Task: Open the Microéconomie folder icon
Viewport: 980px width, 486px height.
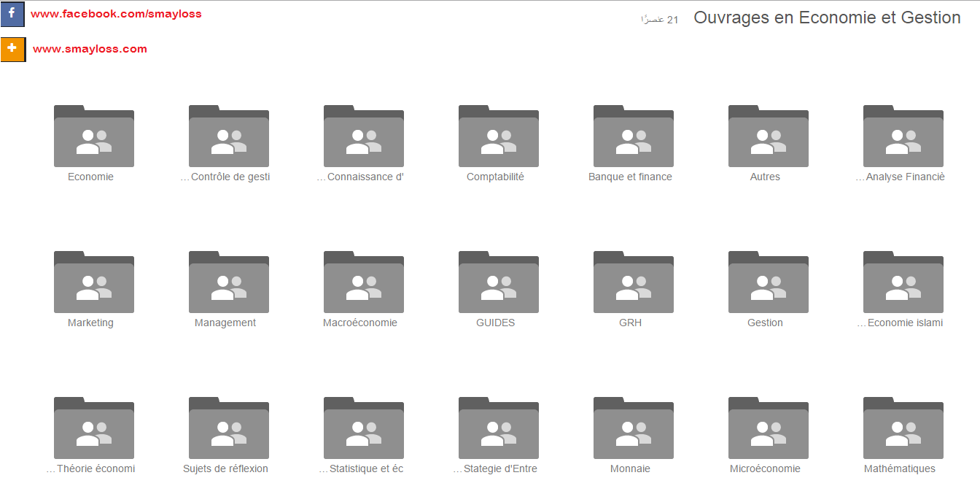Action: [769, 428]
